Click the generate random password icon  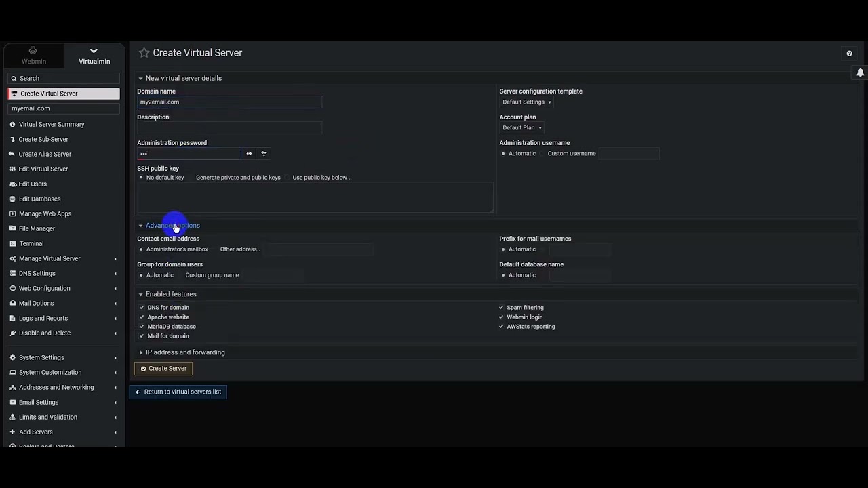coord(264,154)
